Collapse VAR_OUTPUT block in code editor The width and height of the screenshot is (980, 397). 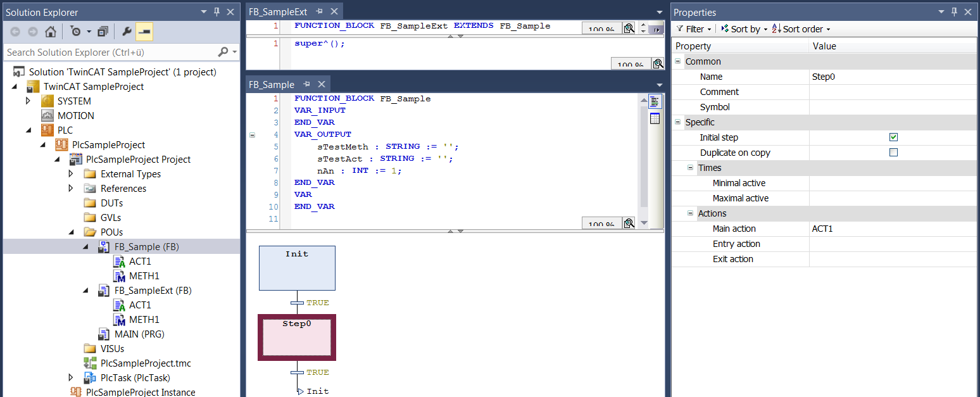click(252, 134)
